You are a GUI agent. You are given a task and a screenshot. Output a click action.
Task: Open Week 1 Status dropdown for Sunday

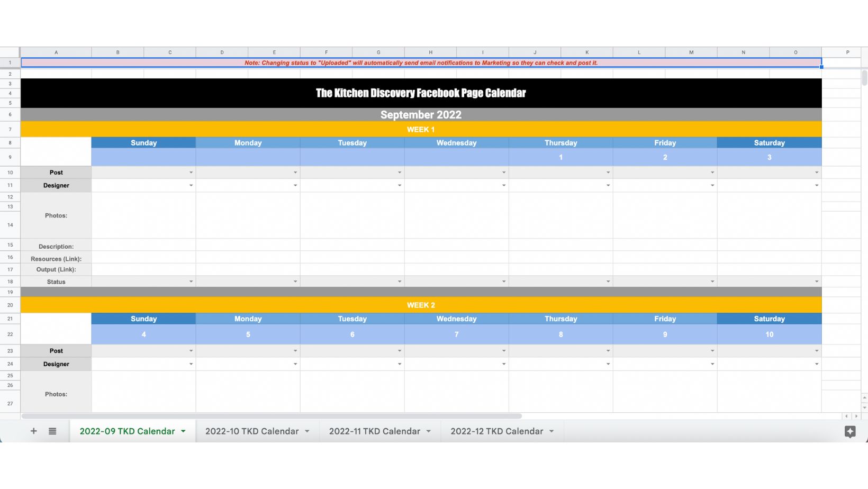tap(191, 282)
